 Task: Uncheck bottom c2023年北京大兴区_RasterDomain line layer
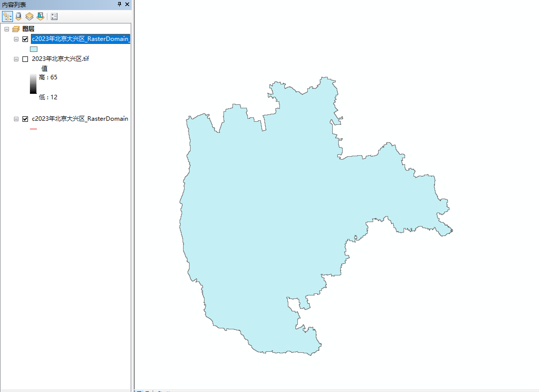pos(25,119)
